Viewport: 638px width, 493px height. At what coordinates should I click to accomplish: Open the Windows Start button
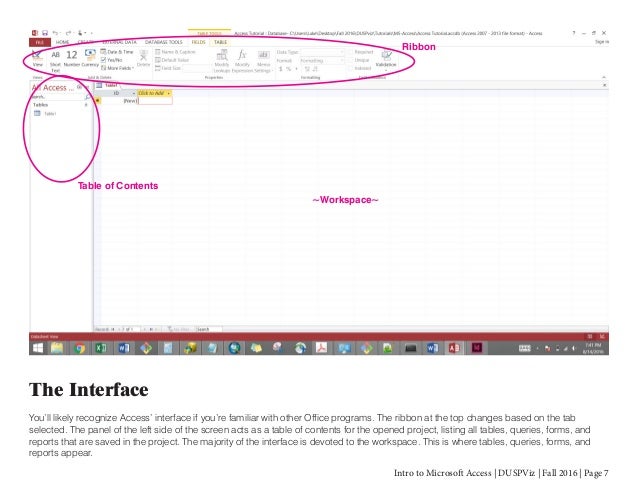click(38, 348)
